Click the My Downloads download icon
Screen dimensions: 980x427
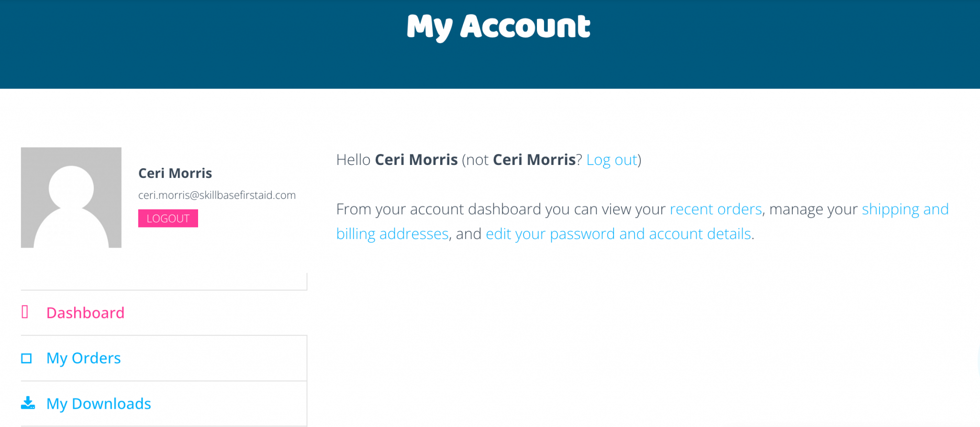(x=28, y=403)
